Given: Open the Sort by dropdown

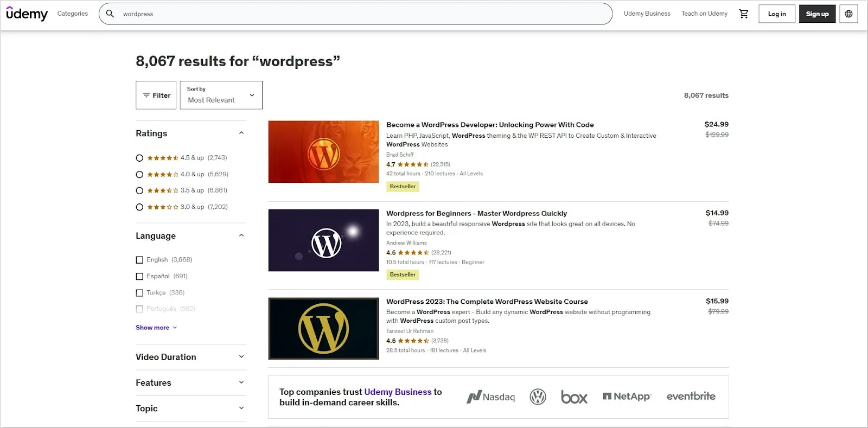Looking at the screenshot, I should point(221,95).
